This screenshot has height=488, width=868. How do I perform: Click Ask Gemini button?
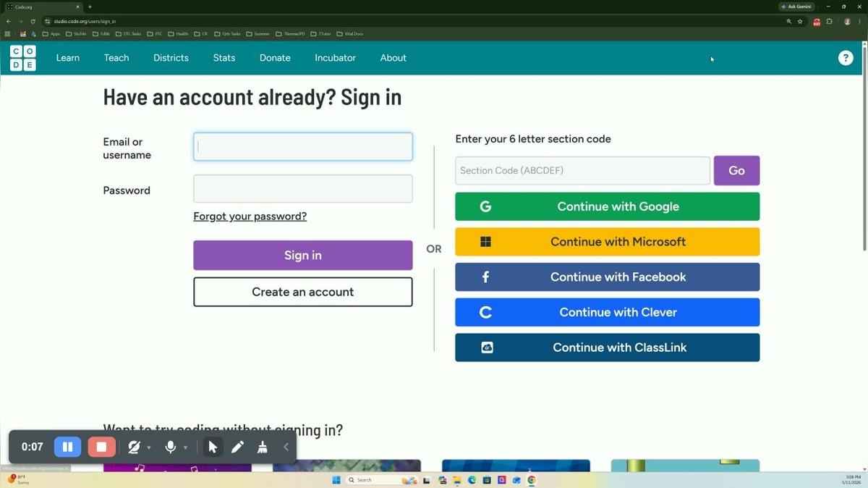coord(796,7)
